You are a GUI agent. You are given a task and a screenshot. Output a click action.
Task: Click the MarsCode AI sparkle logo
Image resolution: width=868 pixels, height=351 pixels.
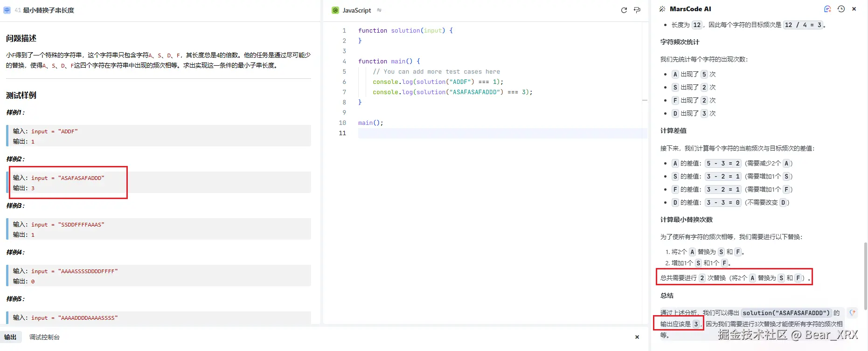(x=662, y=9)
